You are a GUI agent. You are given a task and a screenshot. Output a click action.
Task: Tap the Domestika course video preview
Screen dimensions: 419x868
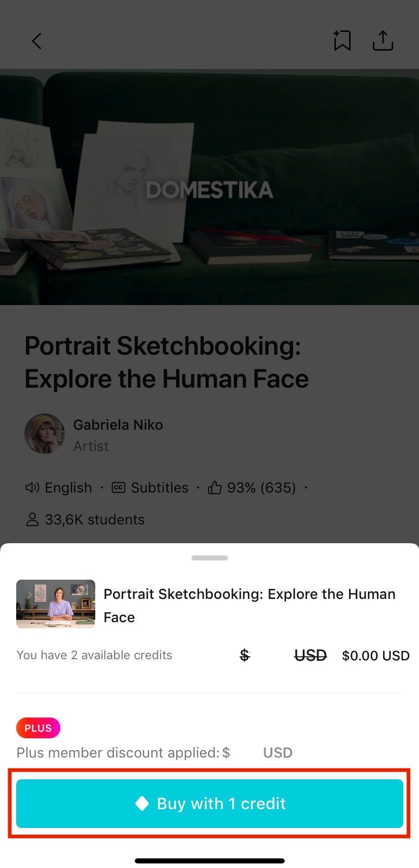point(209,187)
